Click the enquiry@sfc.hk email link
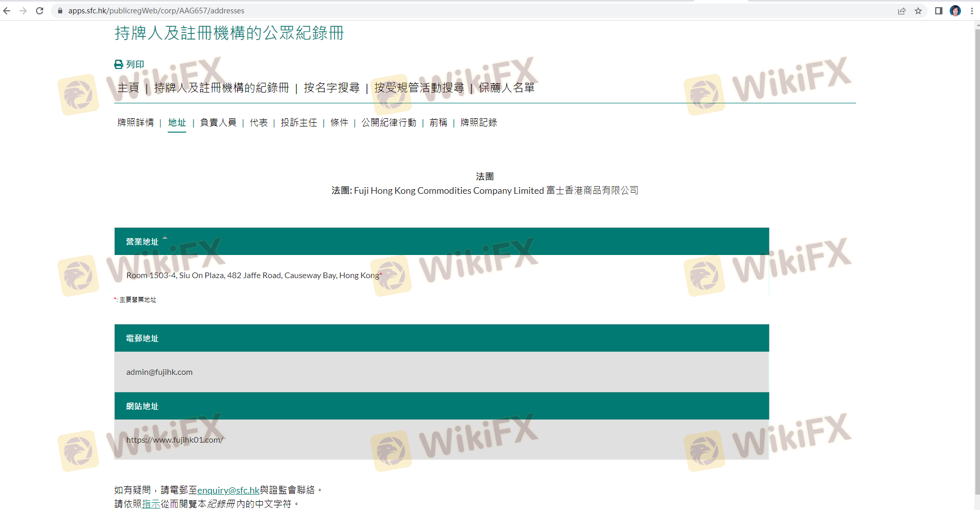 (x=228, y=490)
